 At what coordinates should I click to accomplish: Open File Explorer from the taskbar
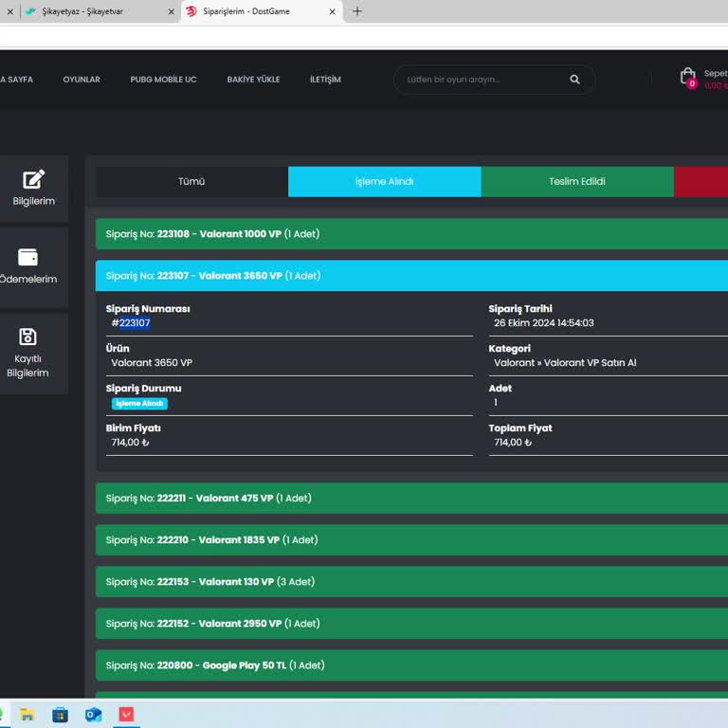tap(27, 715)
